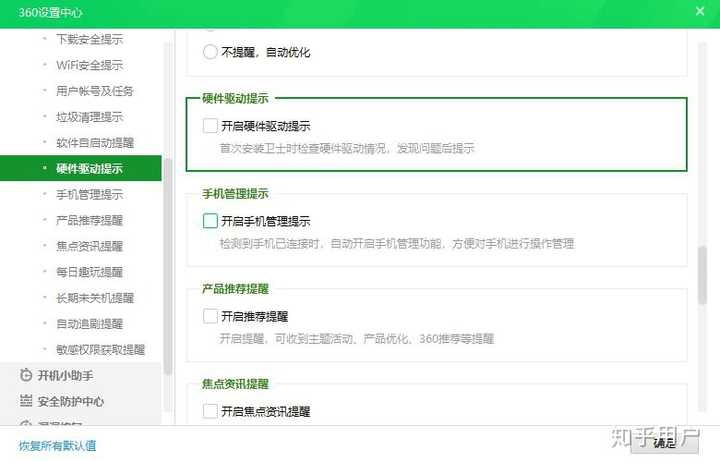This screenshot has width=720, height=462.
Task: Click the 焦点资讯提醒 section heading
Action: (x=235, y=384)
